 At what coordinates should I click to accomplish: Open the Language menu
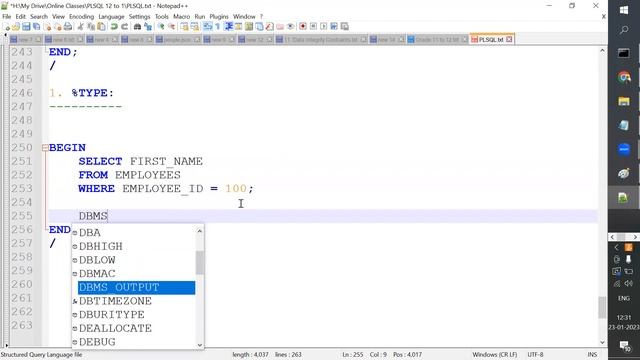click(x=111, y=17)
